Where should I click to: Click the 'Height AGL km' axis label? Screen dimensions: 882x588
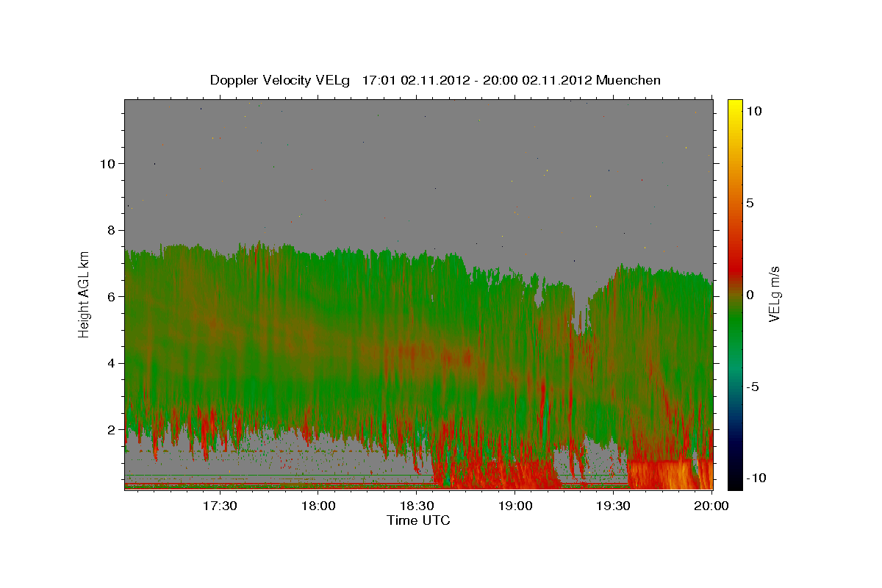85,294
